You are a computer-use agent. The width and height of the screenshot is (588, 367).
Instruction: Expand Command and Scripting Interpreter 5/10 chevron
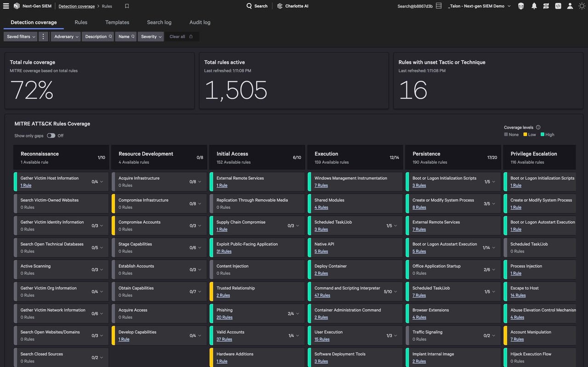[x=396, y=292]
